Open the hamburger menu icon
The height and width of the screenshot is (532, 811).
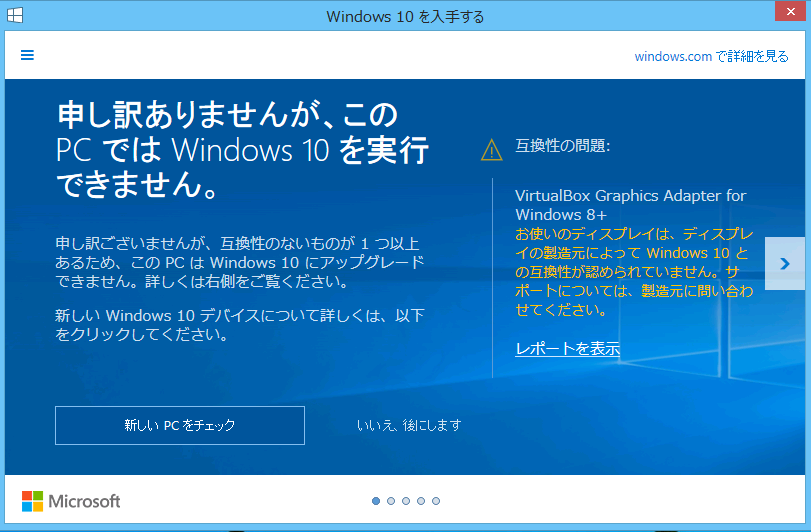pos(27,55)
